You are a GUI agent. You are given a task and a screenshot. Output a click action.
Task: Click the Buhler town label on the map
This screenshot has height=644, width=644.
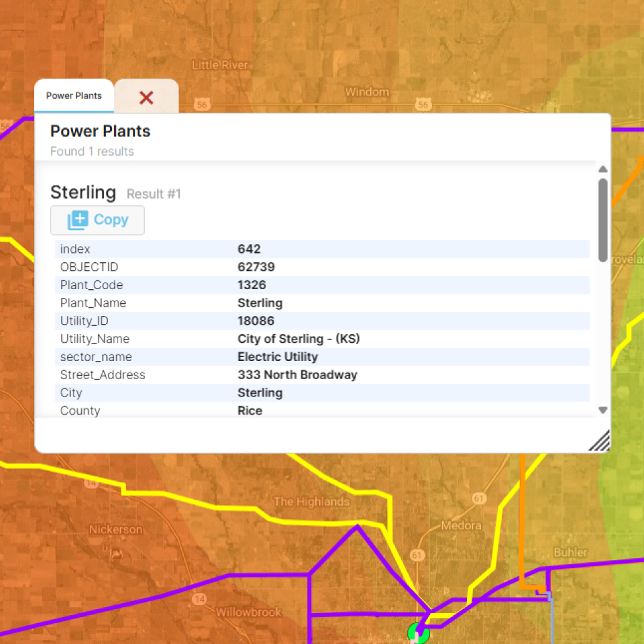coord(570,552)
